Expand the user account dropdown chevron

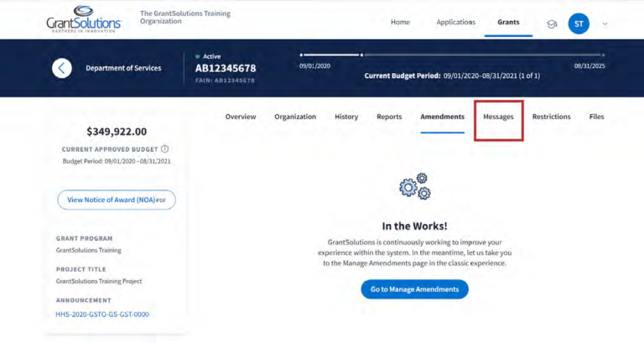605,23
